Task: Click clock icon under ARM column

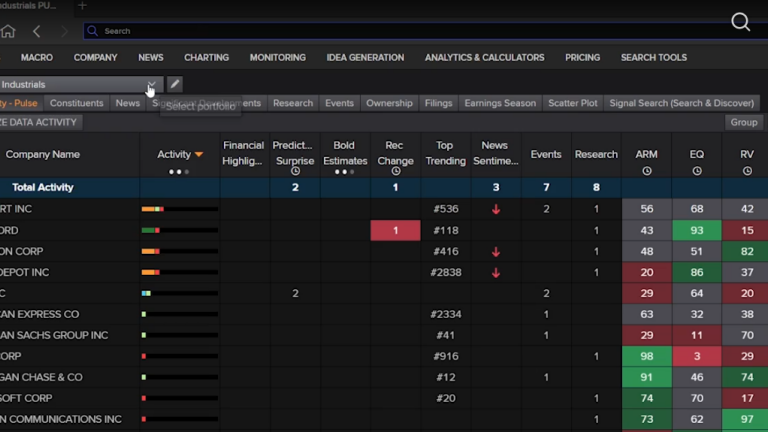Action: point(646,171)
